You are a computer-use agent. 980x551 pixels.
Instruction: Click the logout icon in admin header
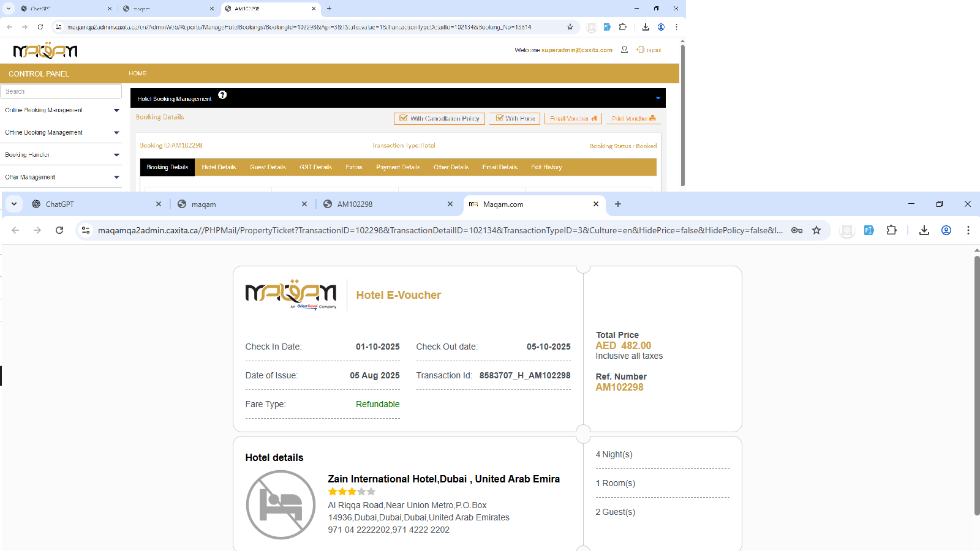(x=641, y=50)
